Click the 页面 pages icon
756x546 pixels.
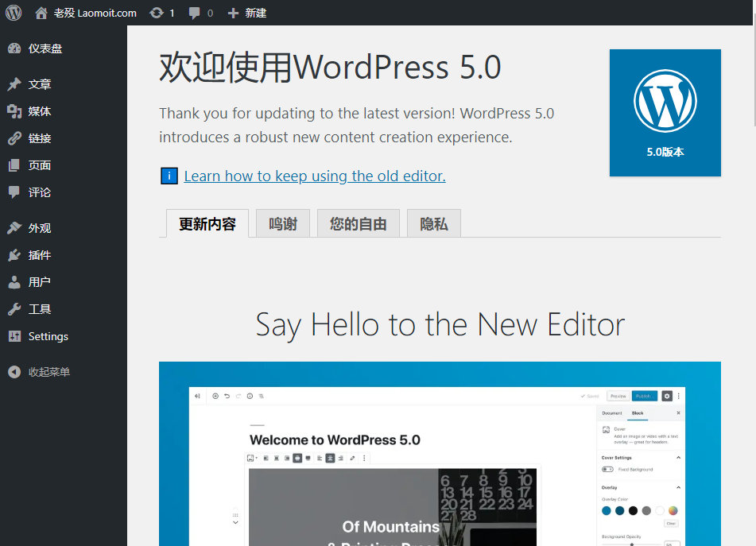14,165
